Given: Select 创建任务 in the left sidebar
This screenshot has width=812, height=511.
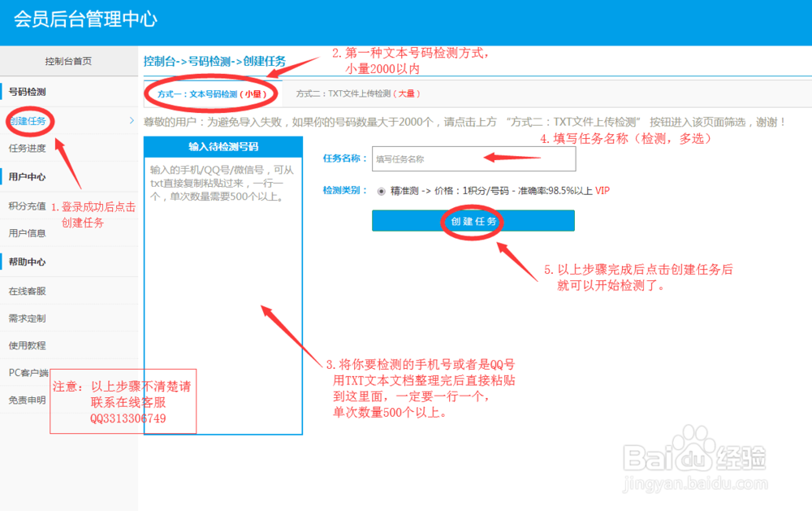Looking at the screenshot, I should (x=28, y=119).
